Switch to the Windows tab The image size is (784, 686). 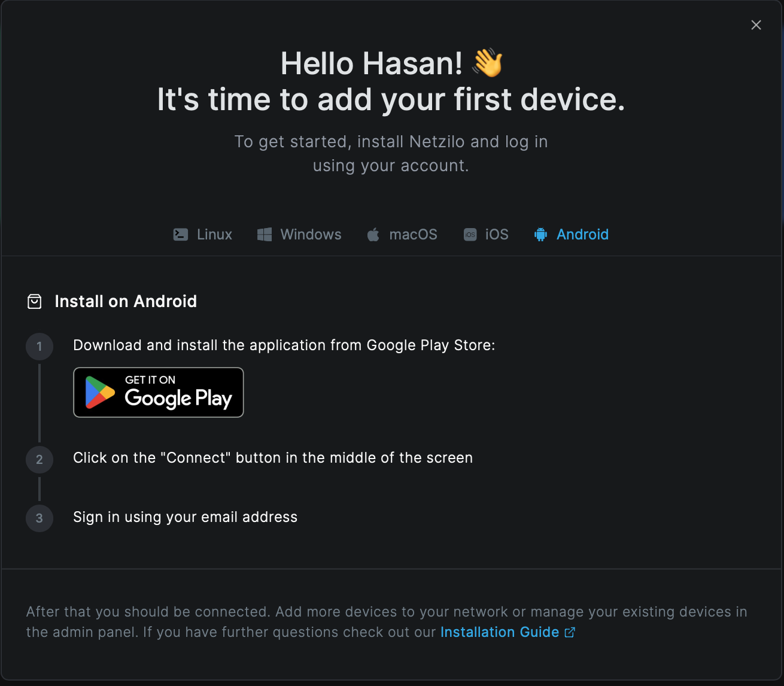coord(299,235)
